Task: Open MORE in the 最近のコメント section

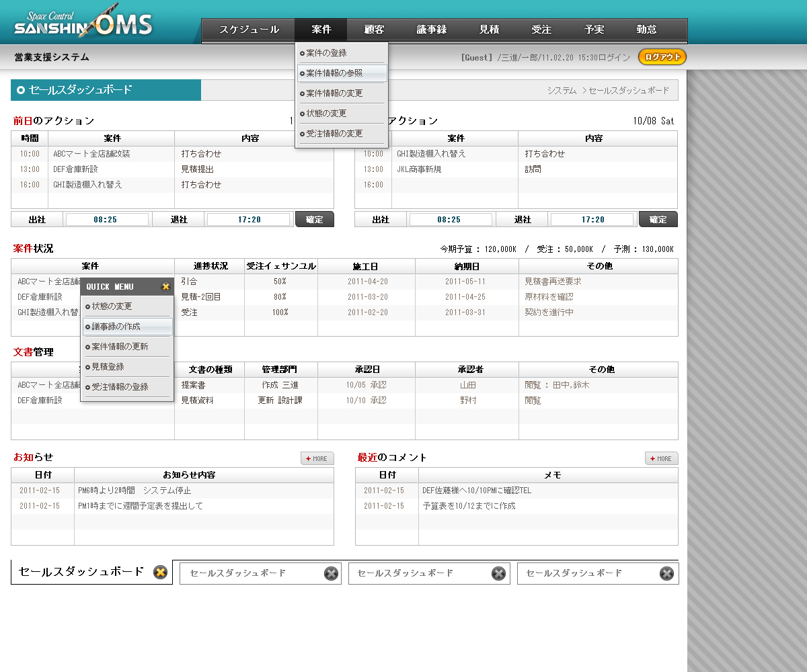Action: click(661, 458)
